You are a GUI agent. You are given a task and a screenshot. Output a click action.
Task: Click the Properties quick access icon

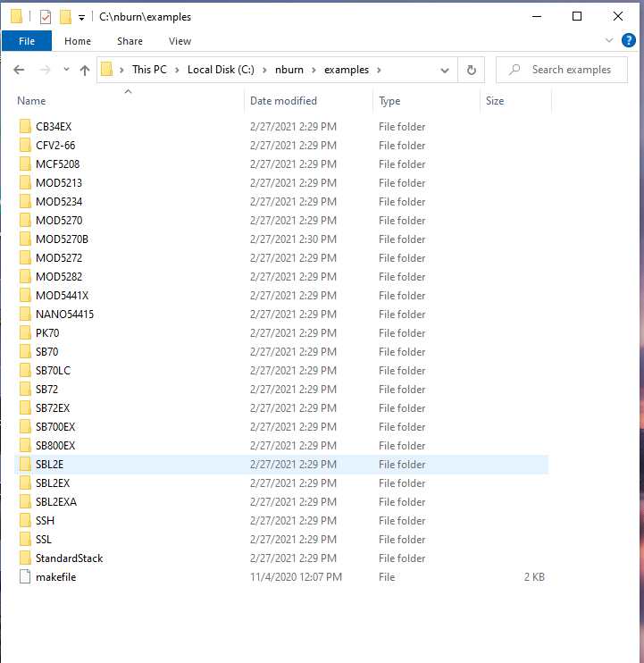[46, 16]
